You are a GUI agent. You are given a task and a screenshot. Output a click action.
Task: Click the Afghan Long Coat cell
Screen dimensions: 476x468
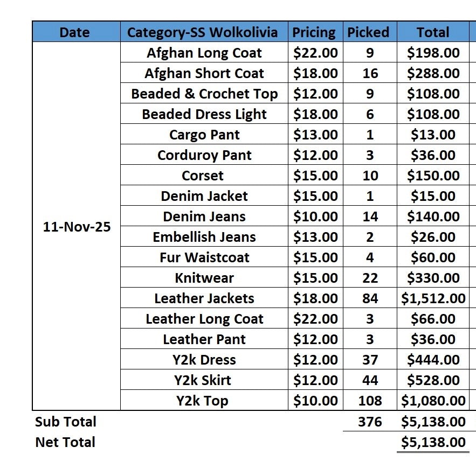pyautogui.click(x=204, y=53)
